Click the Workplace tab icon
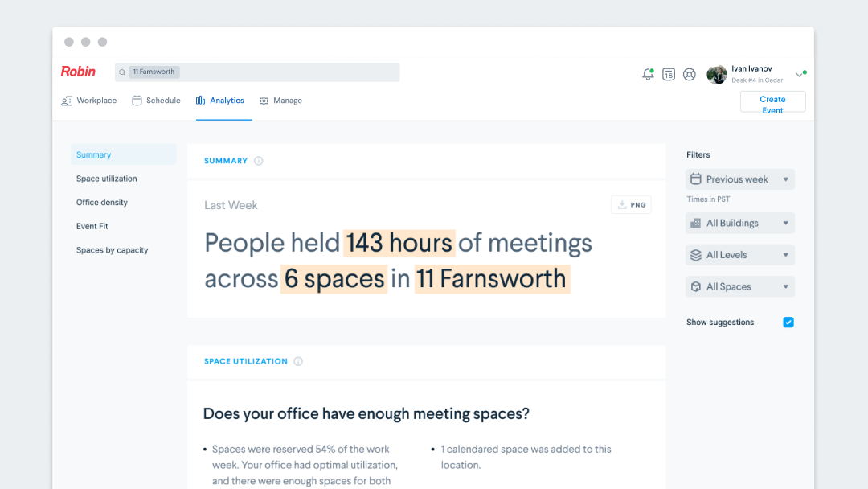868x489 pixels. tap(67, 101)
